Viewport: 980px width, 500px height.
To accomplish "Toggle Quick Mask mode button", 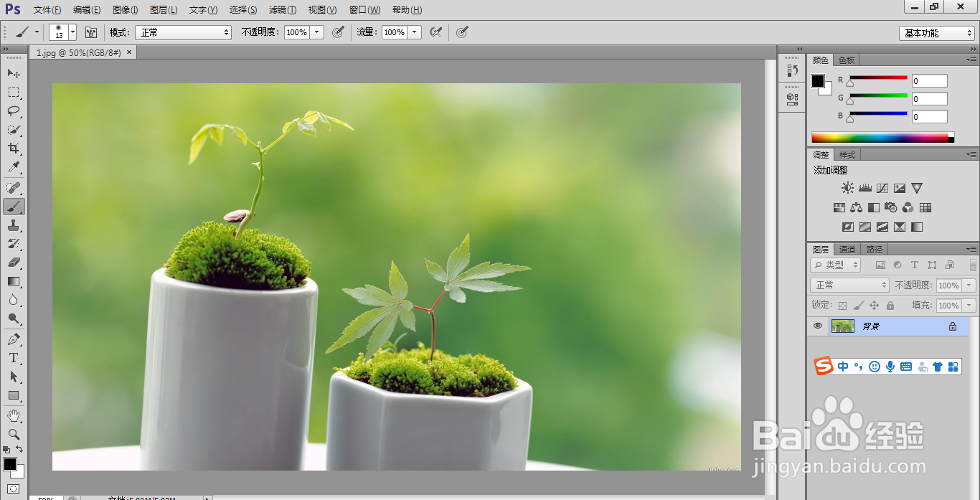I will coord(14,489).
